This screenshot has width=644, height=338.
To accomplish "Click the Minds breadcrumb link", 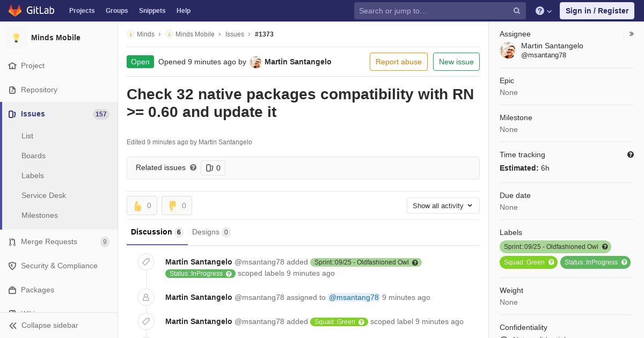I will pos(145,34).
